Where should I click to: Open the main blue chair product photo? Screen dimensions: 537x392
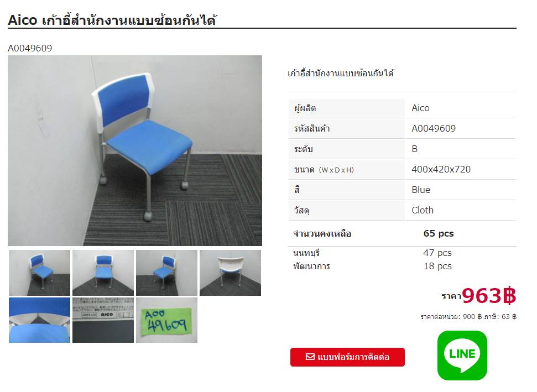[x=135, y=150]
